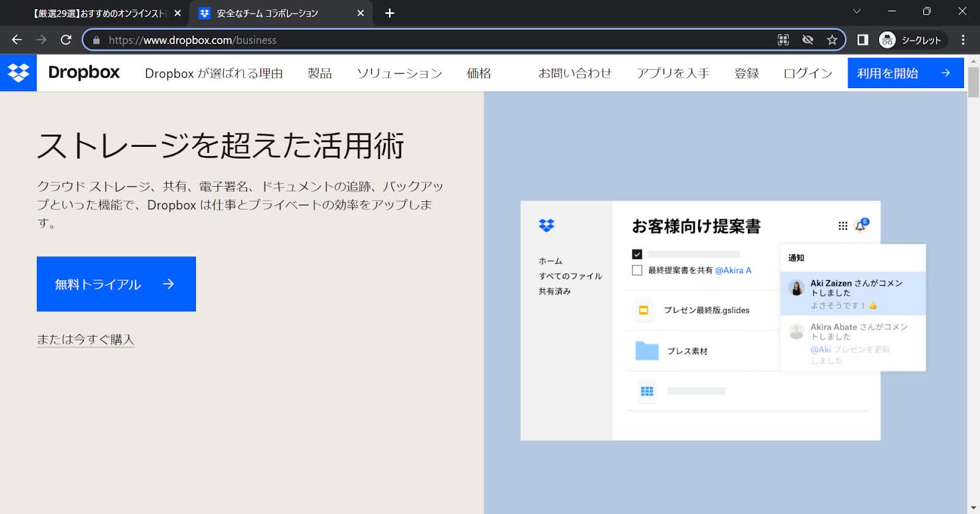Click the Dropbox logo icon in header

(x=18, y=73)
